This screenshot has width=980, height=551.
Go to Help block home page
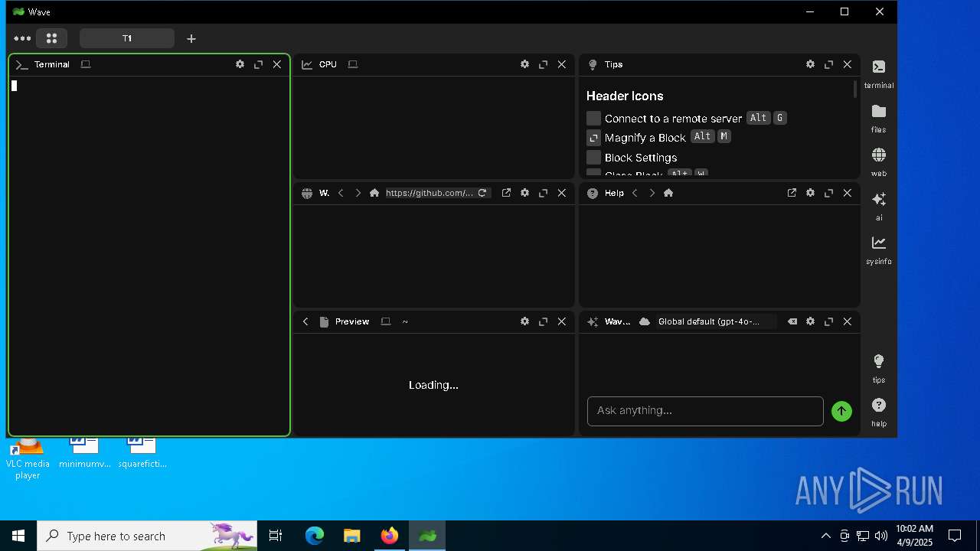668,193
